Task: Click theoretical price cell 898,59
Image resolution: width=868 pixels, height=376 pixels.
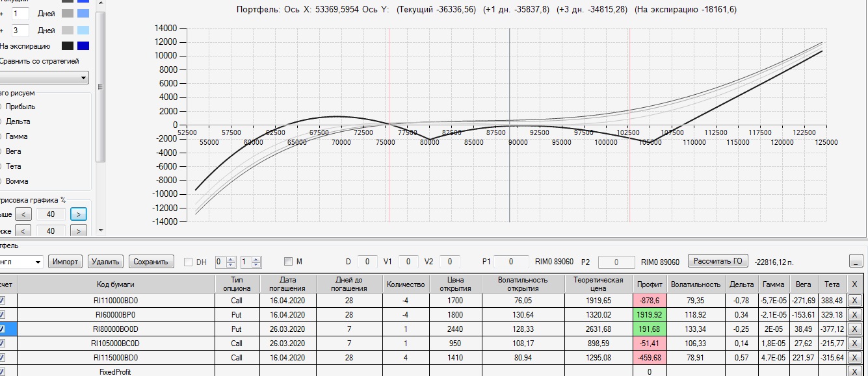Action: 598,344
